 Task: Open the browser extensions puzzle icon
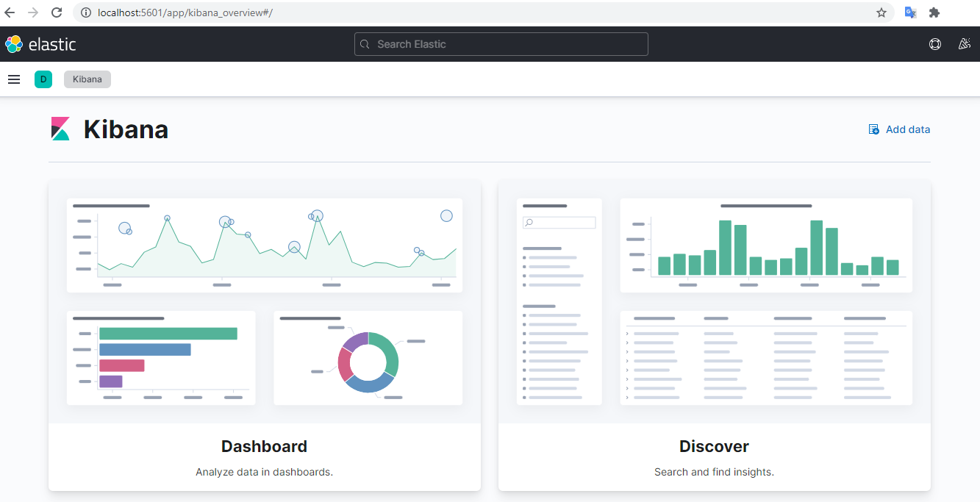(934, 12)
